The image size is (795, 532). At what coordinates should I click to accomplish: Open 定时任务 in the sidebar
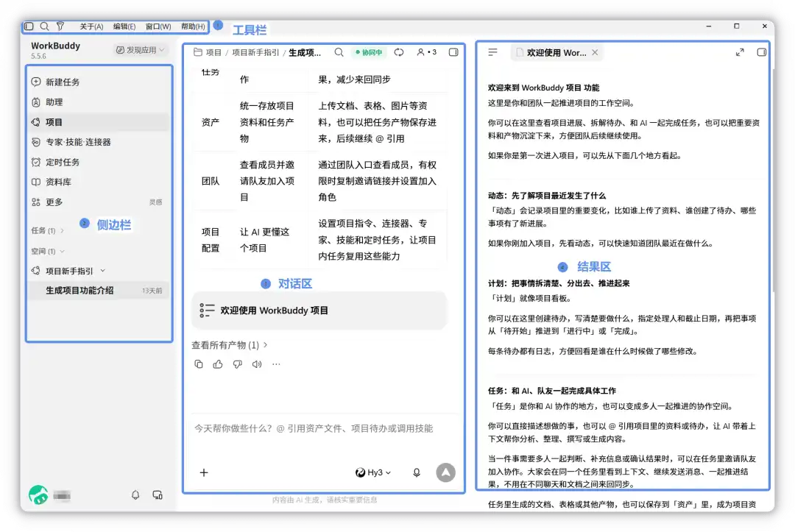pyautogui.click(x=99, y=162)
